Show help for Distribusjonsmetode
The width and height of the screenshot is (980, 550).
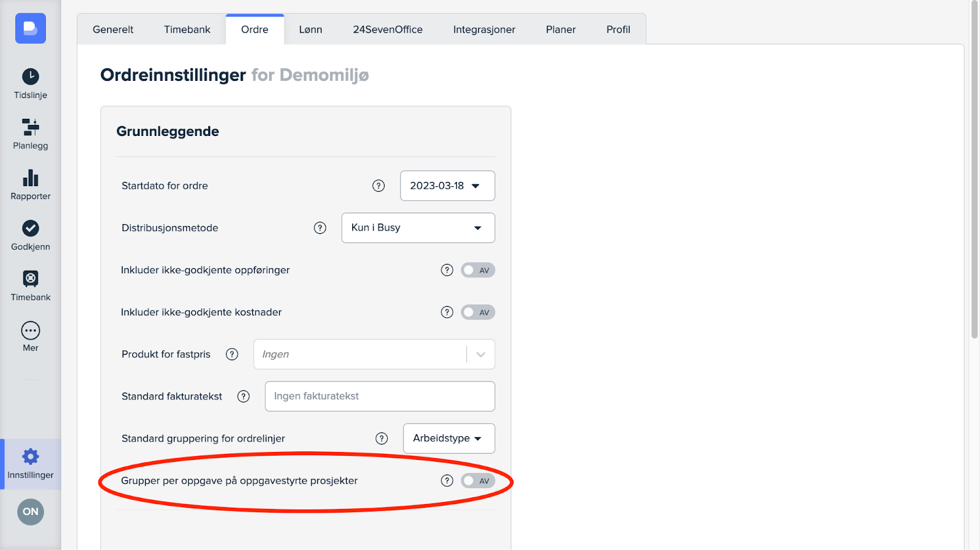coord(320,228)
